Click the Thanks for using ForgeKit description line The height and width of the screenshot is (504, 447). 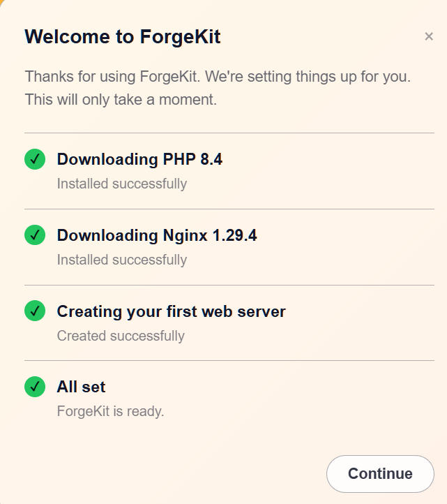point(218,77)
